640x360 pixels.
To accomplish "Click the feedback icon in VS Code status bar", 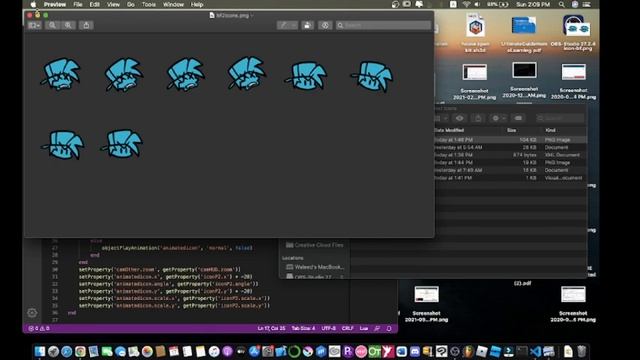I will click(377, 328).
